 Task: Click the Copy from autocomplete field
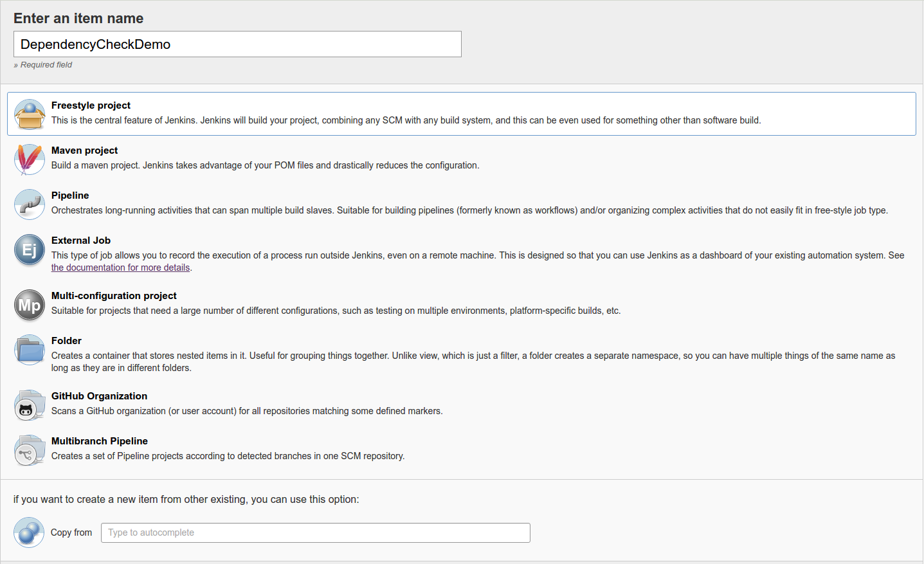315,532
